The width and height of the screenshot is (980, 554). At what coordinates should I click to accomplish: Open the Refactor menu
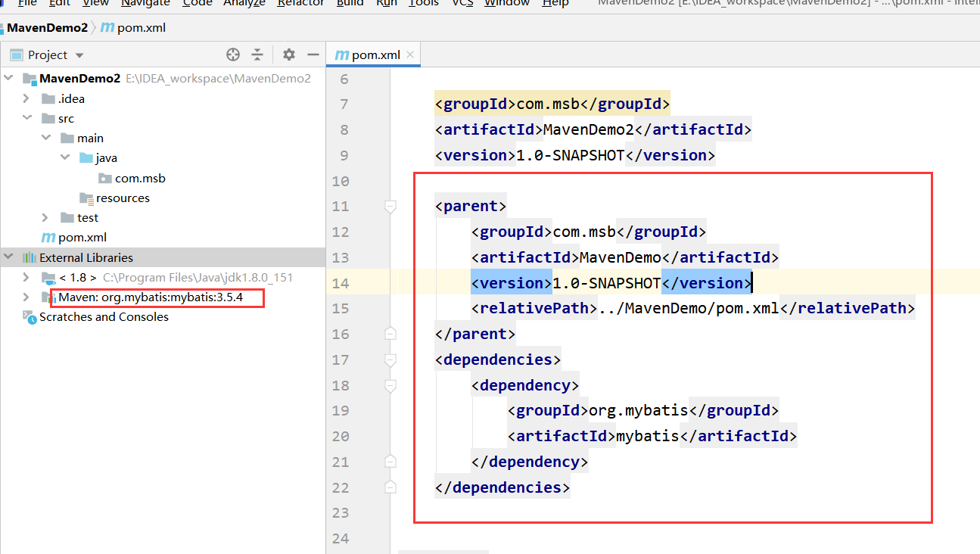tap(300, 4)
